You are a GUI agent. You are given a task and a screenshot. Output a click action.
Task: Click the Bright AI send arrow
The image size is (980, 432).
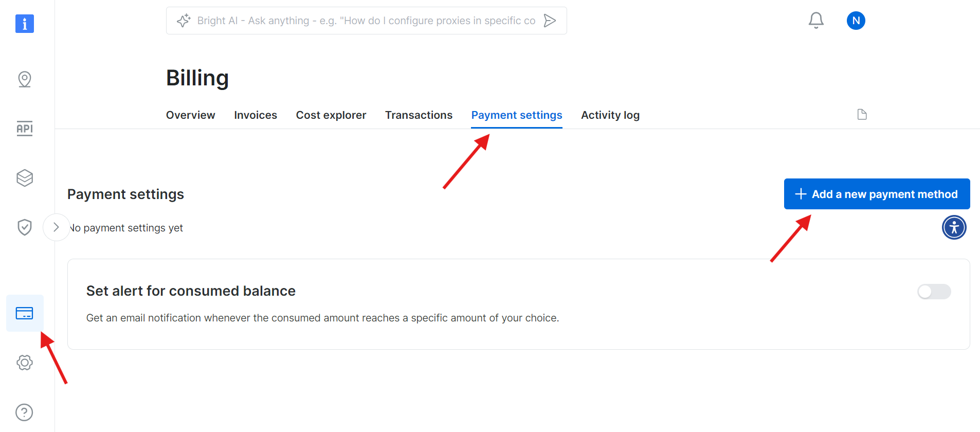549,21
